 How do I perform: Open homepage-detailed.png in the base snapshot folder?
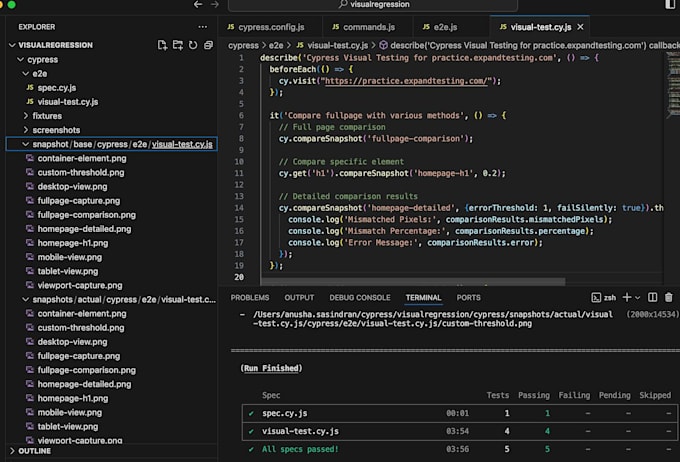(112, 229)
